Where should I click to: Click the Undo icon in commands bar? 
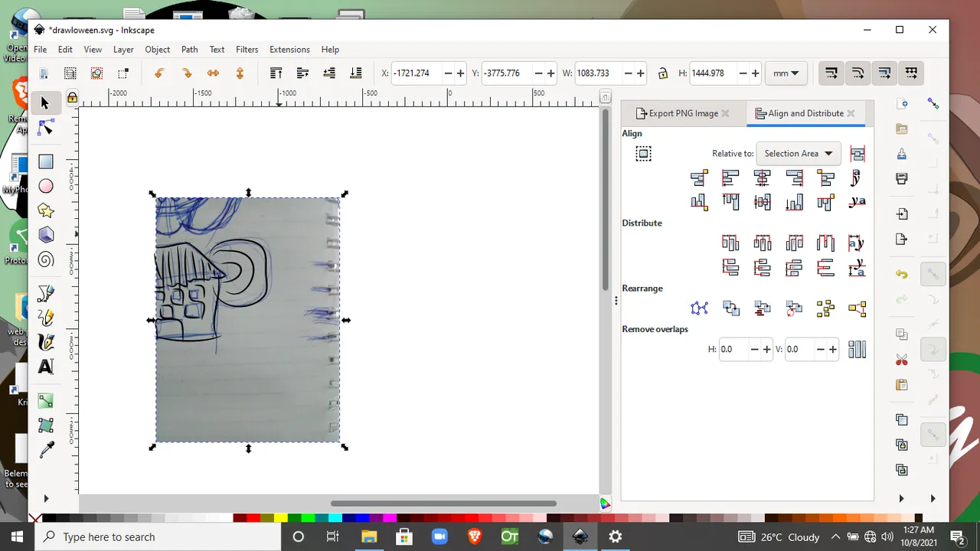click(x=902, y=275)
